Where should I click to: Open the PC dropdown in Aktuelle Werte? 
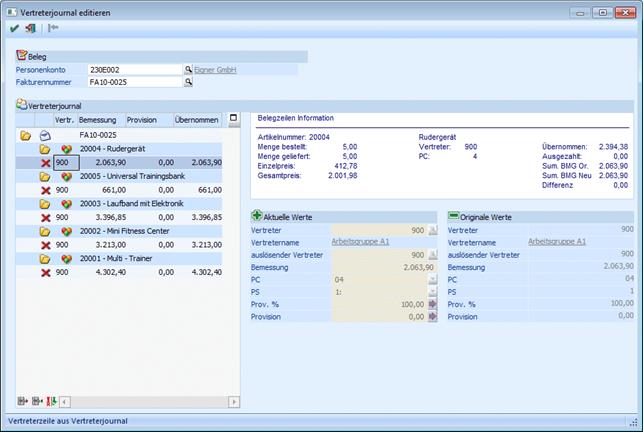[433, 280]
